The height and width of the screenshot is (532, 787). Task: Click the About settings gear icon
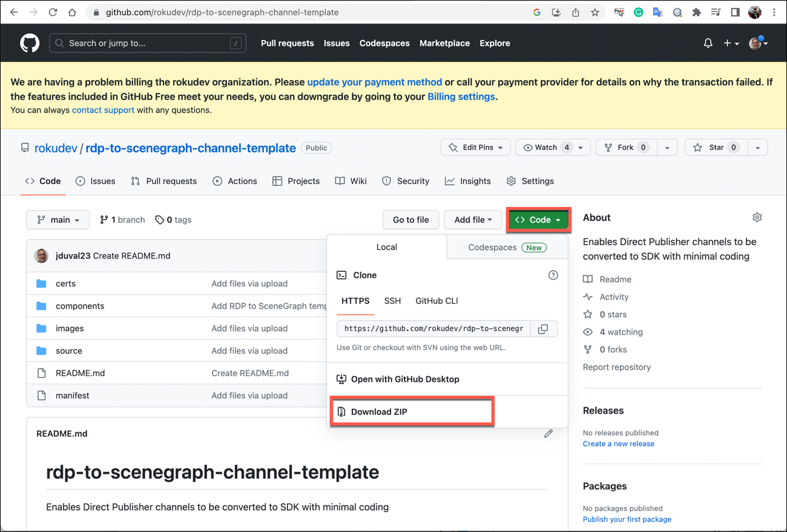click(x=757, y=217)
